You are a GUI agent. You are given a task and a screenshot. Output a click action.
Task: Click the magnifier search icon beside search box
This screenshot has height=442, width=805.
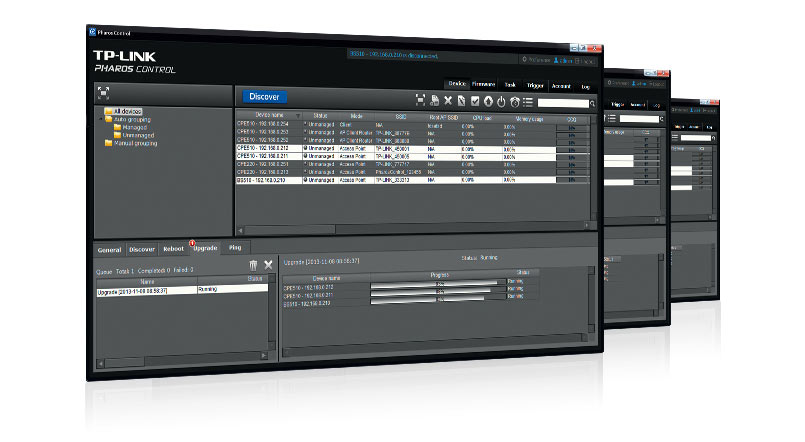[592, 104]
